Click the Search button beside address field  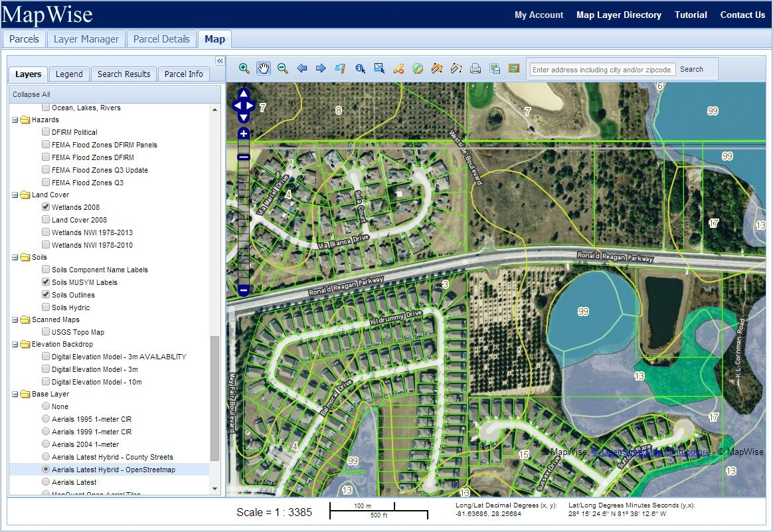[x=691, y=69]
